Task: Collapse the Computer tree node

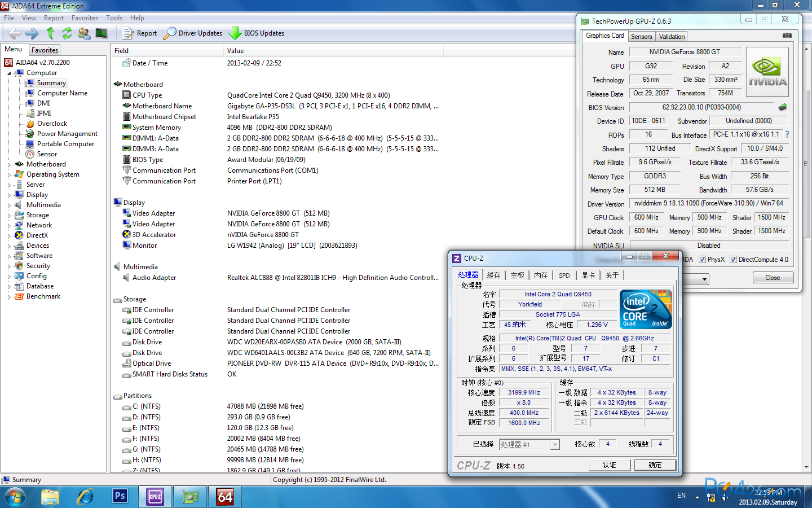Action: click(9, 73)
